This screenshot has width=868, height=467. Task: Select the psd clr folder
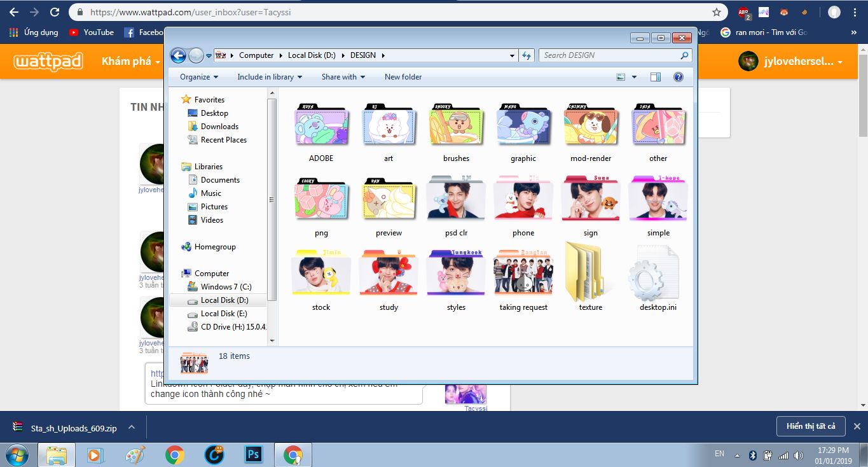coord(456,207)
